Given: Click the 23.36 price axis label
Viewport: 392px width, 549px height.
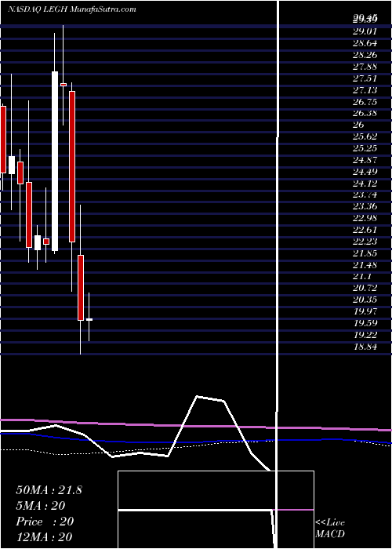Looking at the screenshot, I should pyautogui.click(x=365, y=206).
